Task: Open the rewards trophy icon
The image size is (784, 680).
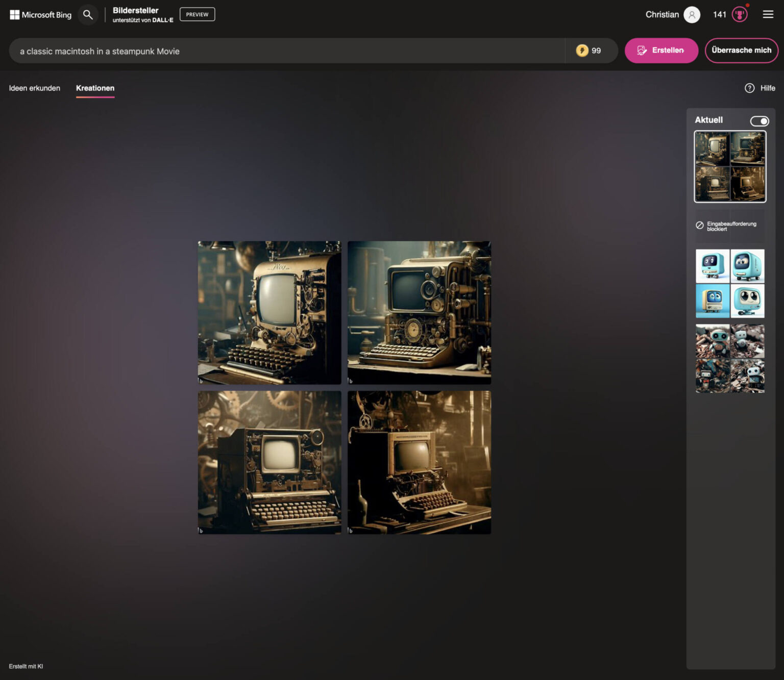Action: (740, 14)
